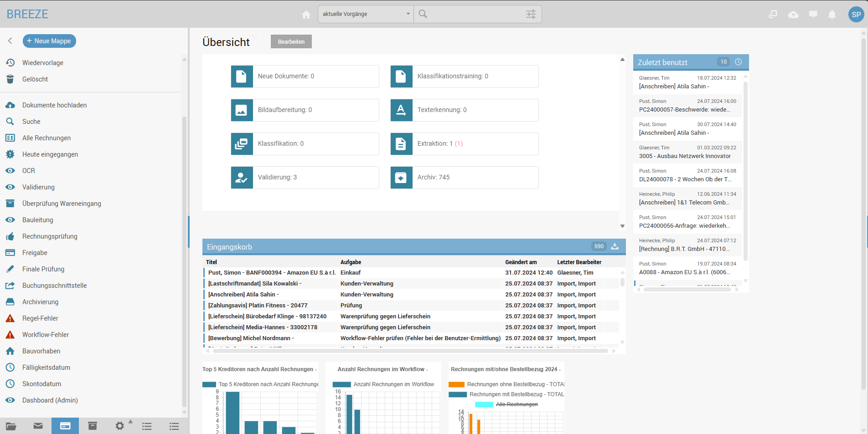Click the first list view icon in bottom bar
The width and height of the screenshot is (868, 434).
[x=147, y=426]
